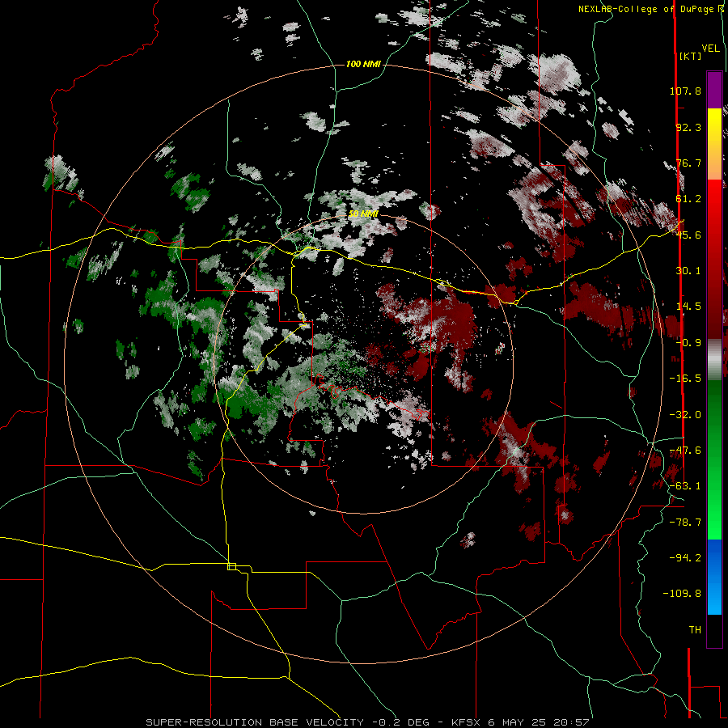
Task: Select the 61.2 velocity scale value
Action: 688,199
